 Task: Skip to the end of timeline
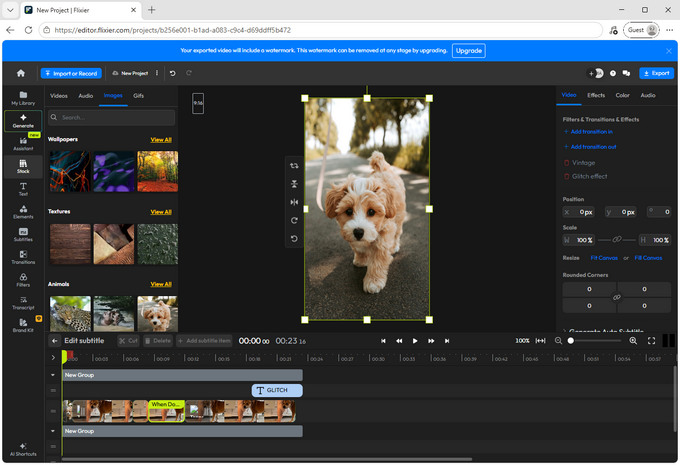447,341
